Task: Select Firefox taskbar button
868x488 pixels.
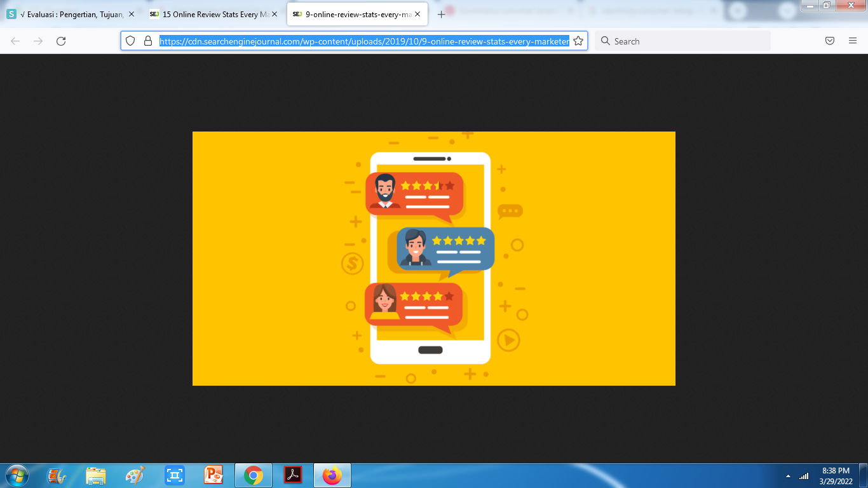Action: coord(332,475)
